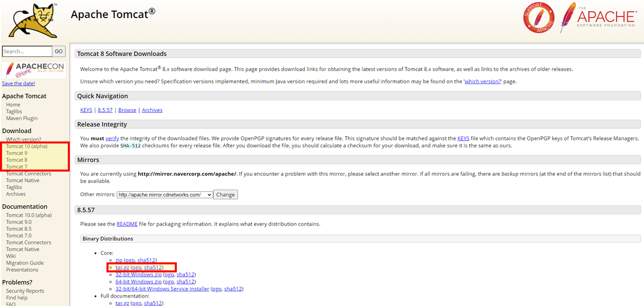Open sha512 checksum for Core tar.gz
This screenshot has width=644, height=306.
(x=153, y=267)
